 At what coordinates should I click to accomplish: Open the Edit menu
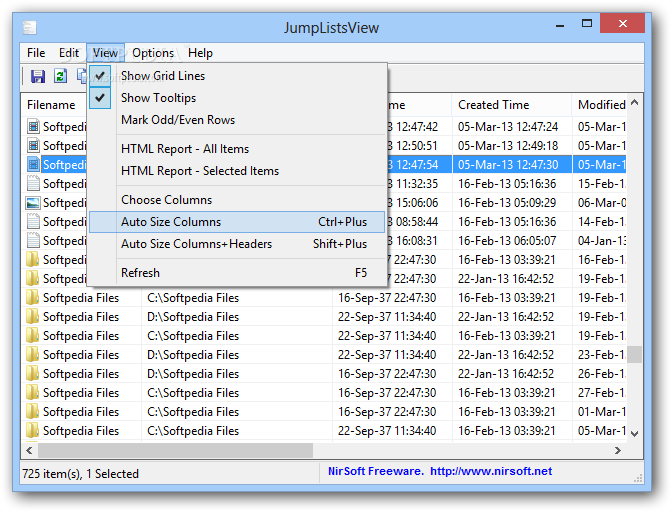pyautogui.click(x=69, y=53)
